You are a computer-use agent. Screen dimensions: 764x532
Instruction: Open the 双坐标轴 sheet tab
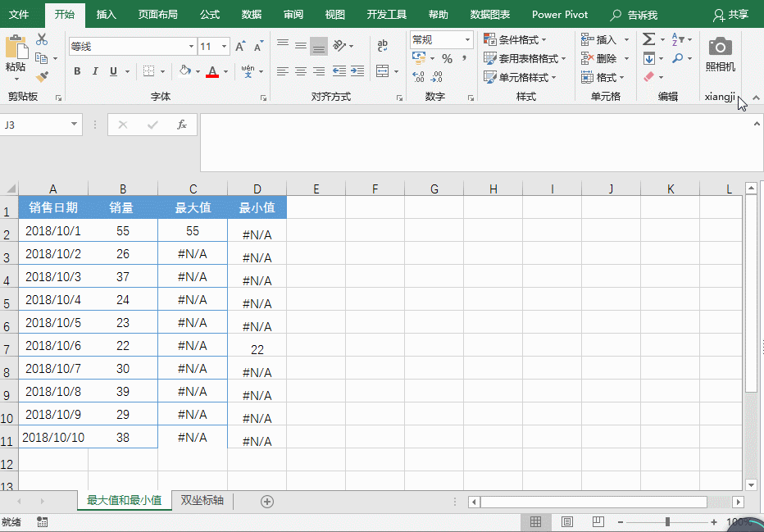coord(202,500)
